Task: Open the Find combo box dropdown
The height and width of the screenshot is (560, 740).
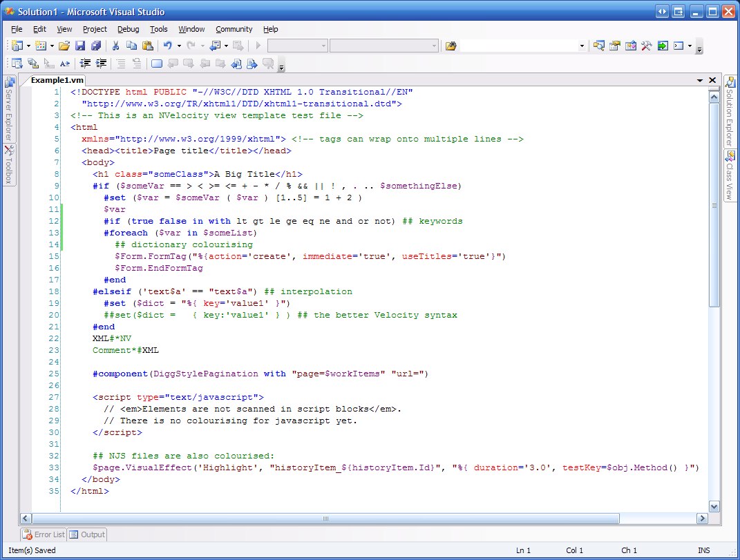Action: tap(582, 46)
